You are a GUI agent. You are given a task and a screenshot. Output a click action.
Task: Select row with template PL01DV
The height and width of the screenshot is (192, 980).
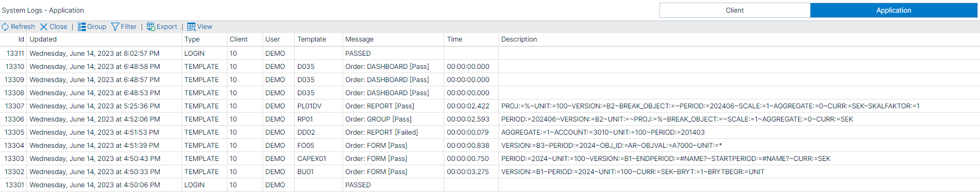click(x=489, y=106)
